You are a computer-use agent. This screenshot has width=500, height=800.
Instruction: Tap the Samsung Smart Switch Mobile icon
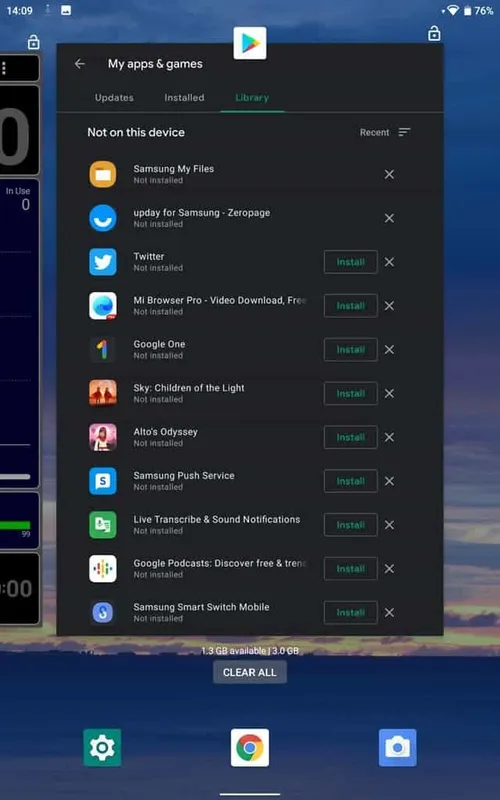[x=103, y=613]
